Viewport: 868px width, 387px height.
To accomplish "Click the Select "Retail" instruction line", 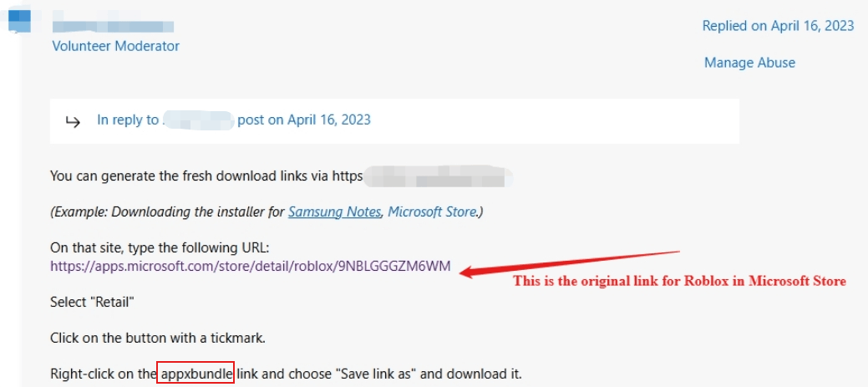I will point(93,303).
